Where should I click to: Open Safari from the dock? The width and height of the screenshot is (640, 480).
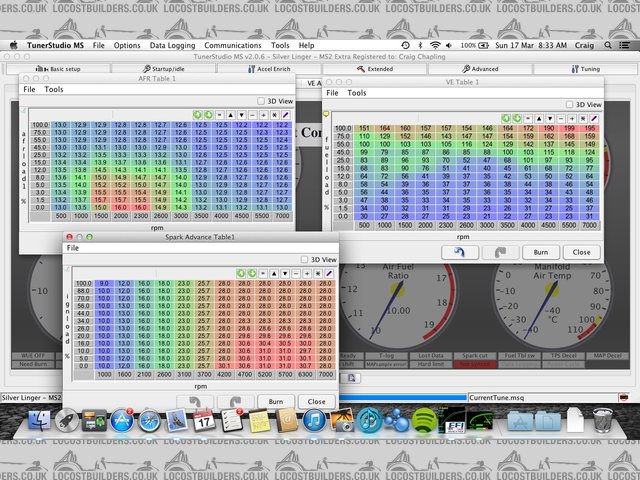149,421
